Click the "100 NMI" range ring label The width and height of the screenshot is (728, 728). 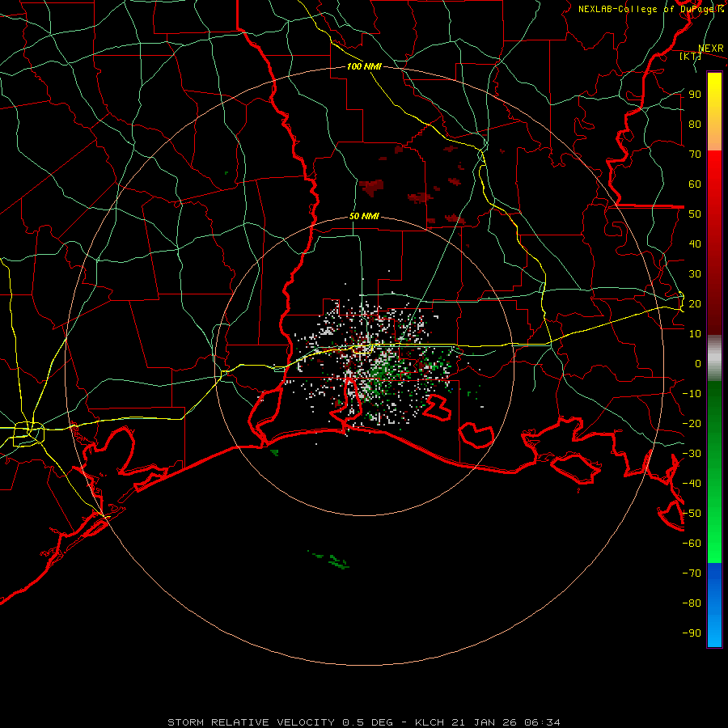pyautogui.click(x=364, y=66)
